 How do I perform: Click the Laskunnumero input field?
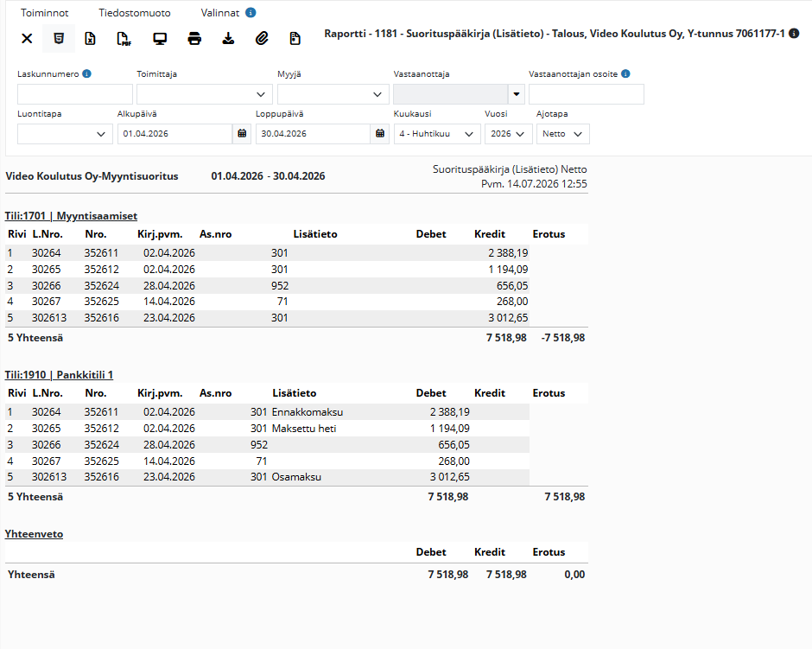pos(75,94)
